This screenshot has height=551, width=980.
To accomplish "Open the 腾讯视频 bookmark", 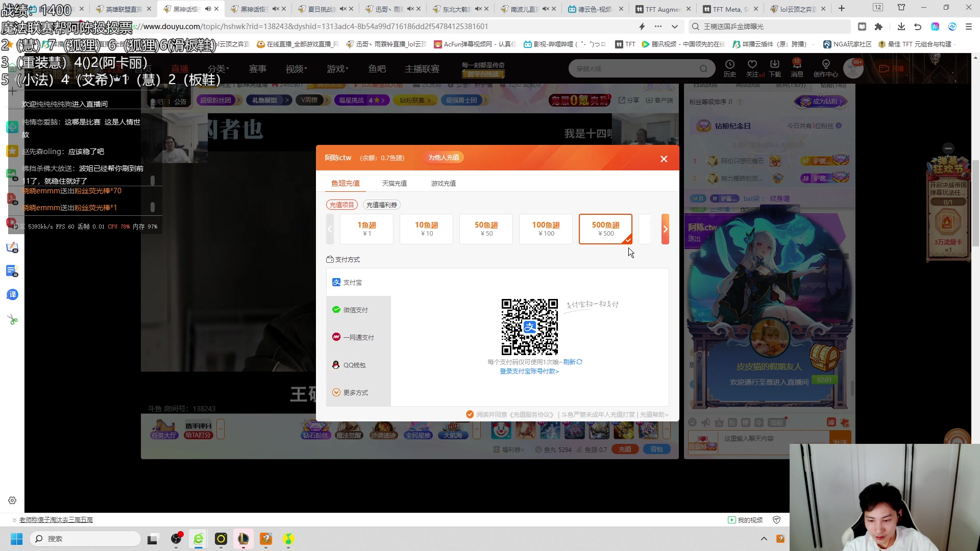I will pyautogui.click(x=683, y=44).
